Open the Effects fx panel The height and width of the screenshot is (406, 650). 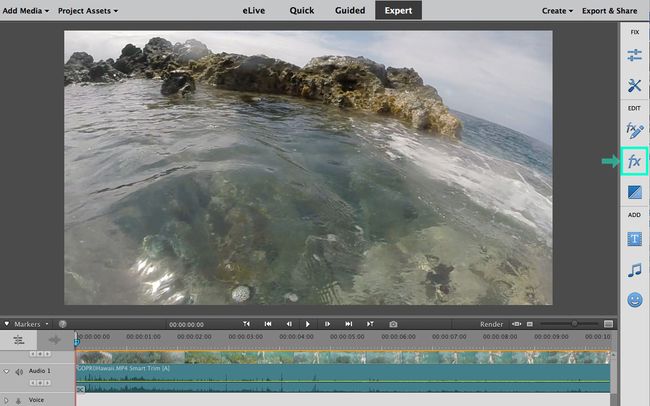click(x=634, y=161)
